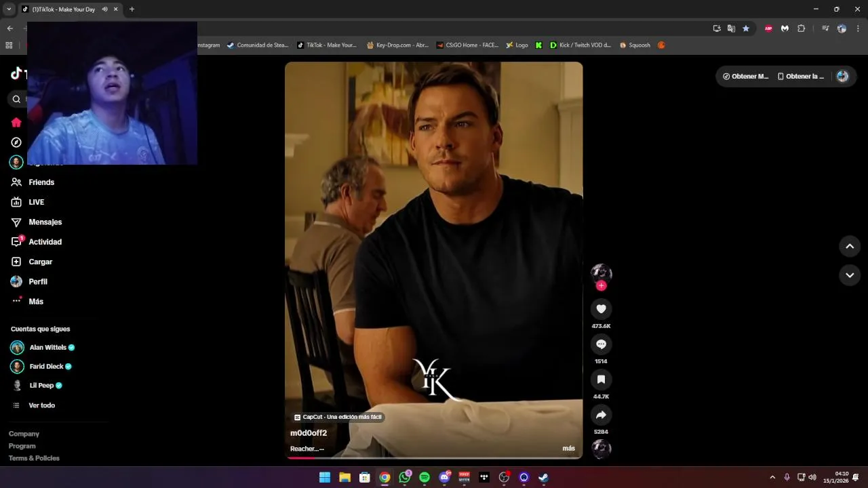
Task: Bookmark page with star icon
Action: [746, 28]
